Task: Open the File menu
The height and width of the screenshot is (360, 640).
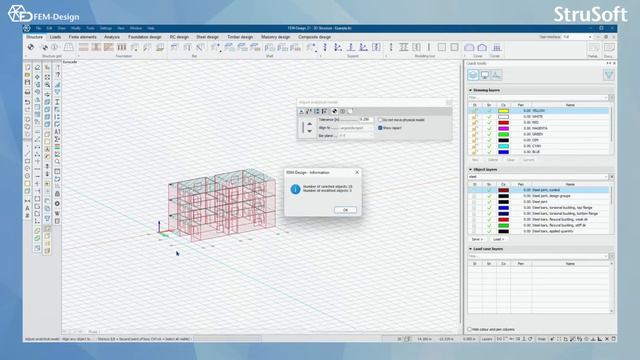Action: 38,28
